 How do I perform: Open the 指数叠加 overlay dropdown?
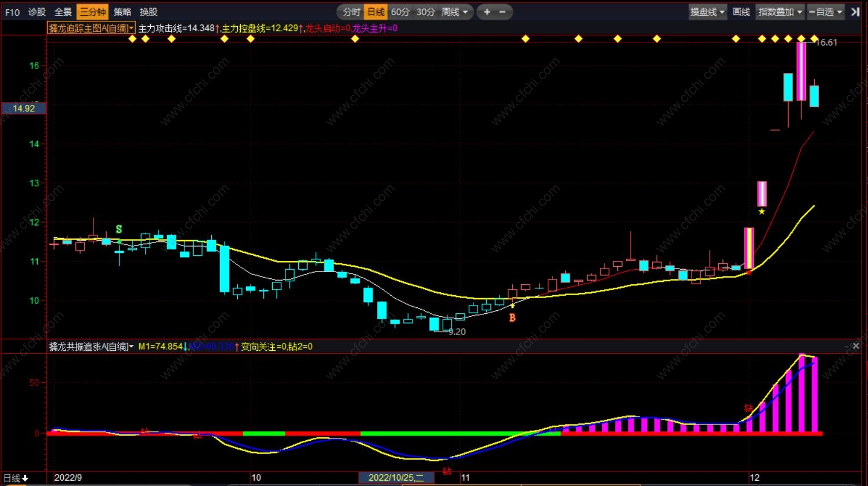point(780,12)
